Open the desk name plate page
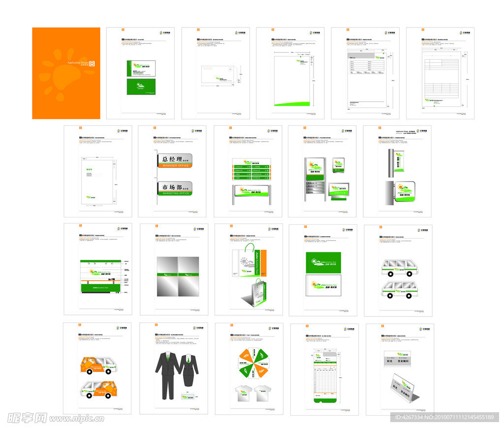 [x=400, y=369]
